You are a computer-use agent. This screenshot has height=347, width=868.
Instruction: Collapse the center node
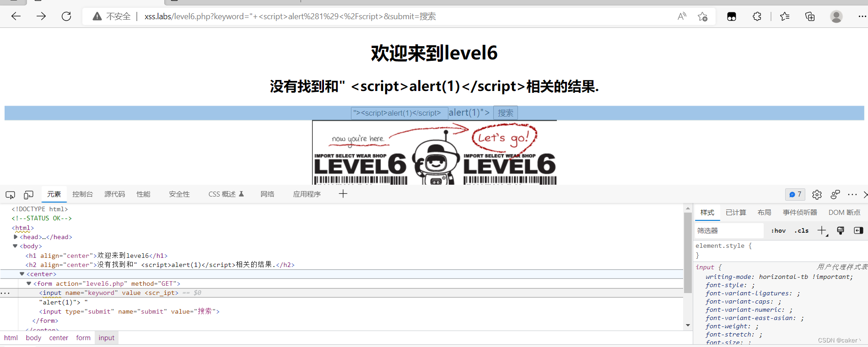tap(22, 274)
